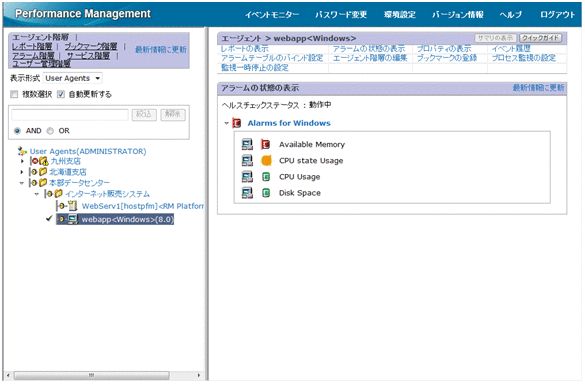Click the green alarm icon of Disk Space
This screenshot has width=585, height=384.
coord(266,193)
